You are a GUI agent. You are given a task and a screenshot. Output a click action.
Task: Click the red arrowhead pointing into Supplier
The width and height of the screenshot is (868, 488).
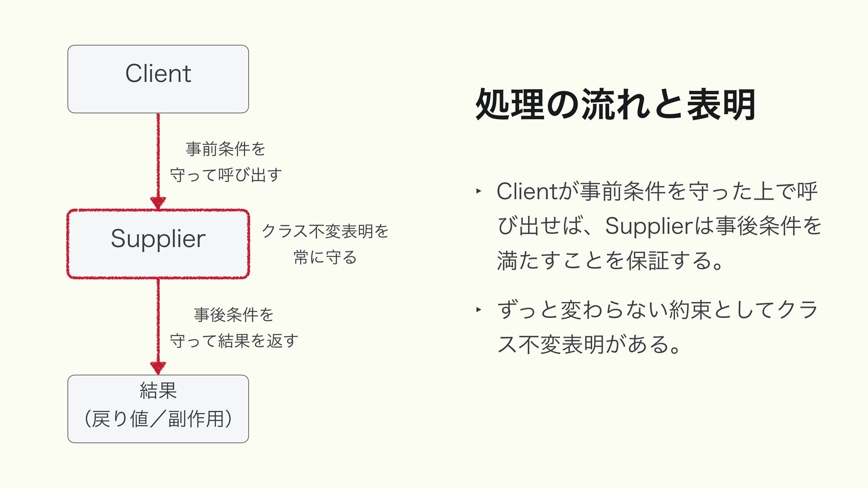(158, 203)
